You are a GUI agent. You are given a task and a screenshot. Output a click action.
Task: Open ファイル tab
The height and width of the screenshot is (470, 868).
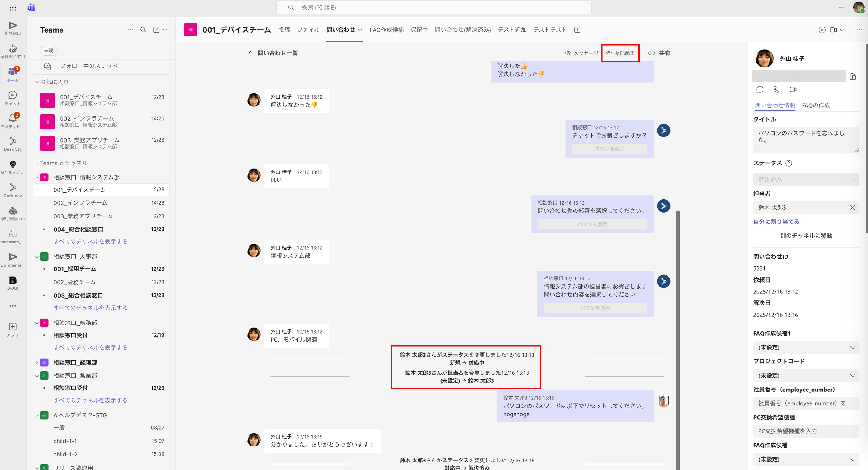coord(308,30)
